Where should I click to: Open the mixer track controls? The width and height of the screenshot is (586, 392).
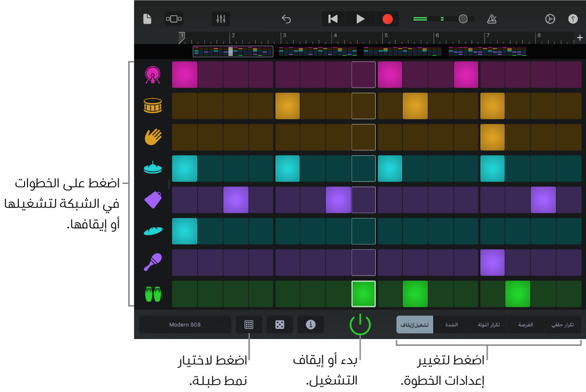(221, 19)
